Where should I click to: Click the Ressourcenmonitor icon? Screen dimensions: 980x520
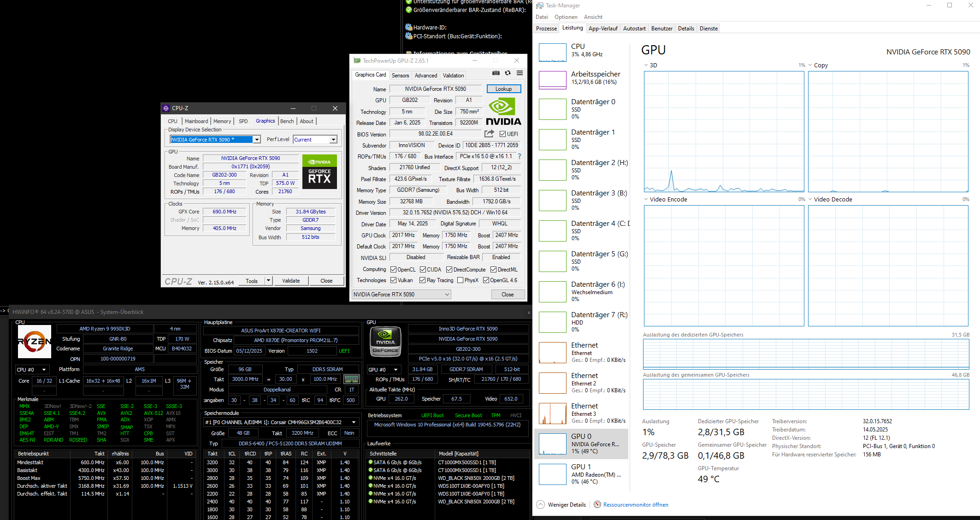[597, 504]
